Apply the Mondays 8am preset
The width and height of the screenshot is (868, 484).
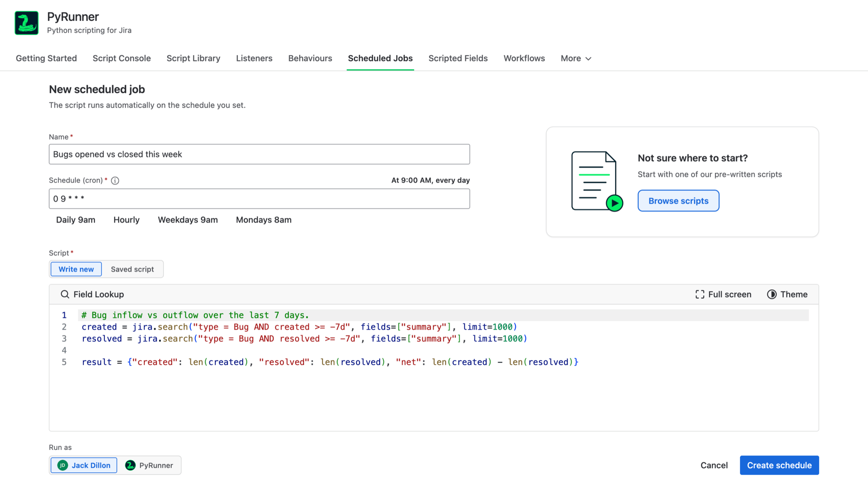click(264, 220)
